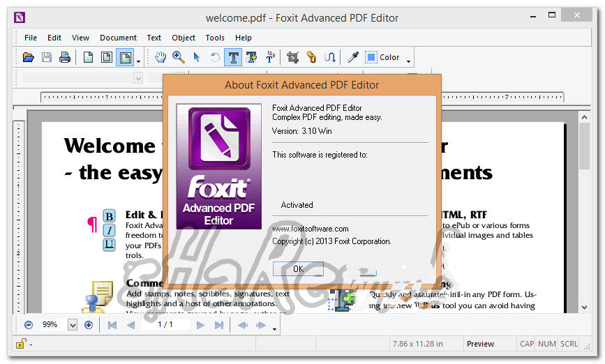Click the CAP status bar indicator
The height and width of the screenshot is (364, 605).
[527, 344]
